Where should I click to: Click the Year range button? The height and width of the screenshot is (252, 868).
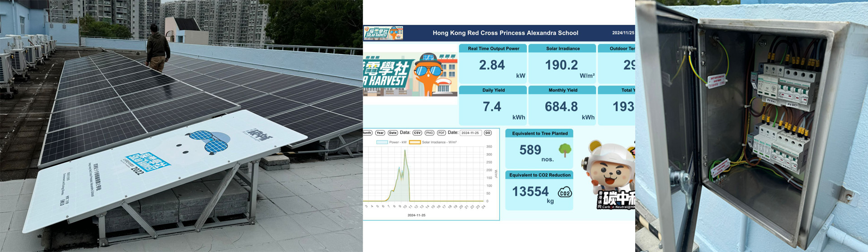tap(380, 133)
